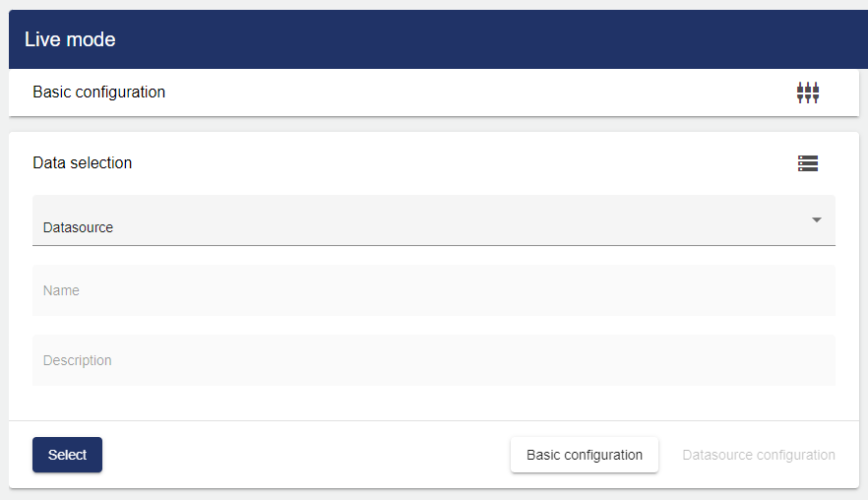Open the Datasource dropdown arrow

pyautogui.click(x=817, y=219)
